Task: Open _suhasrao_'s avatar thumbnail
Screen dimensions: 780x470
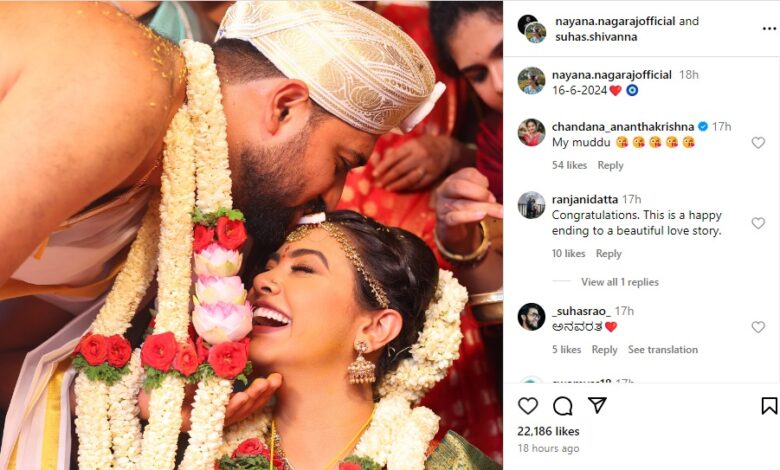Action: point(531,317)
